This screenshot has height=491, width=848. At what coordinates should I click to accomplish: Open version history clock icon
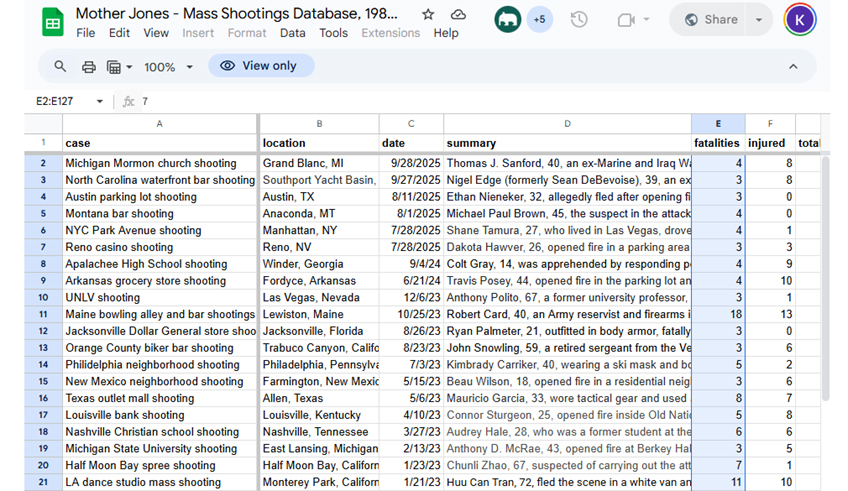coord(579,20)
